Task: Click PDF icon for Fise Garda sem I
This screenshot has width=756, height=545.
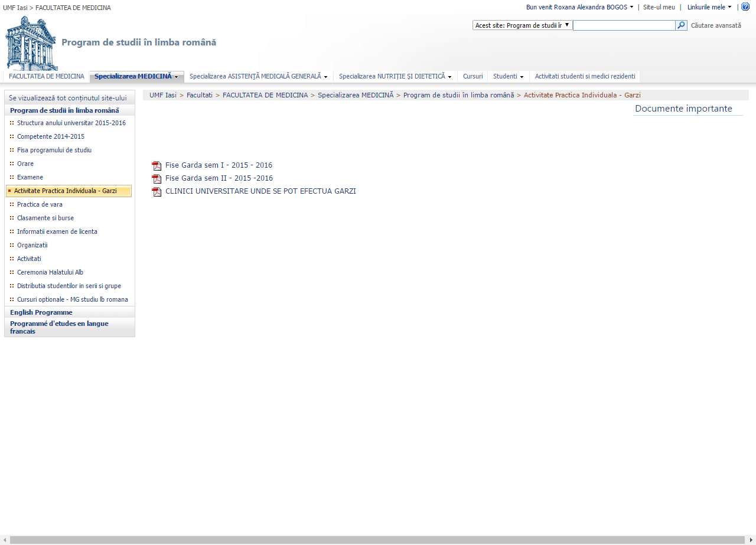Action: point(157,166)
